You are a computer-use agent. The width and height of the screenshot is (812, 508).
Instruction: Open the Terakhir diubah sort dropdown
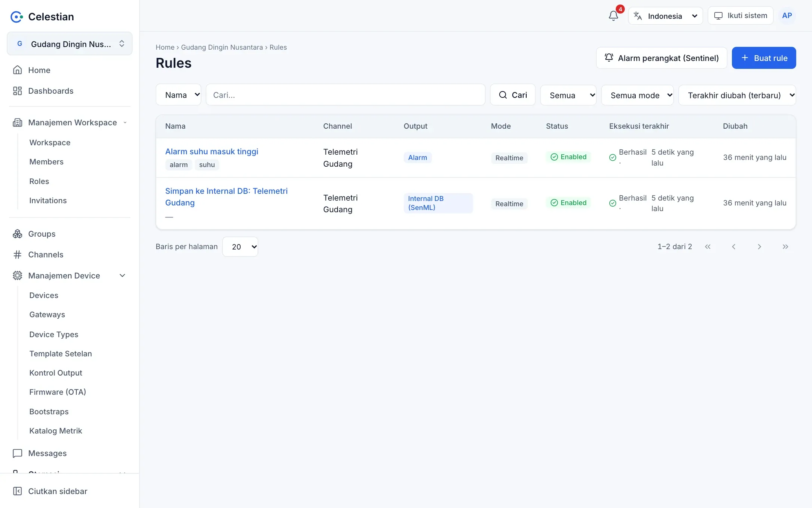[x=737, y=95]
